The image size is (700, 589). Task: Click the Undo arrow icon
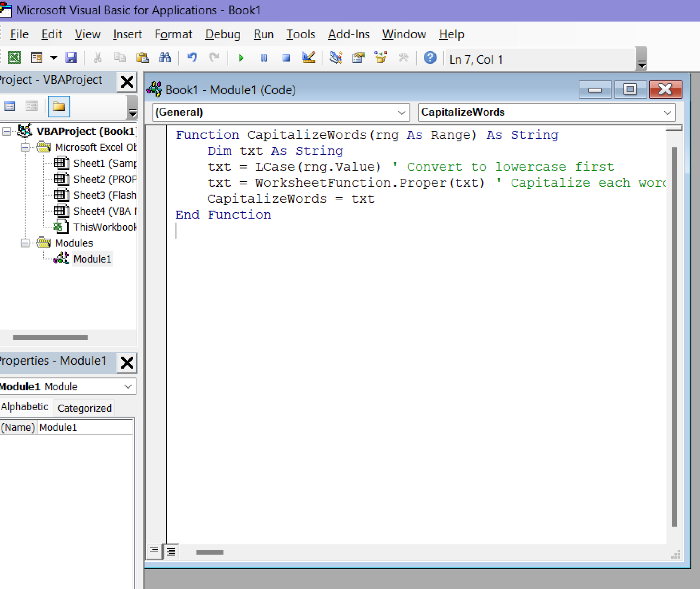[192, 57]
